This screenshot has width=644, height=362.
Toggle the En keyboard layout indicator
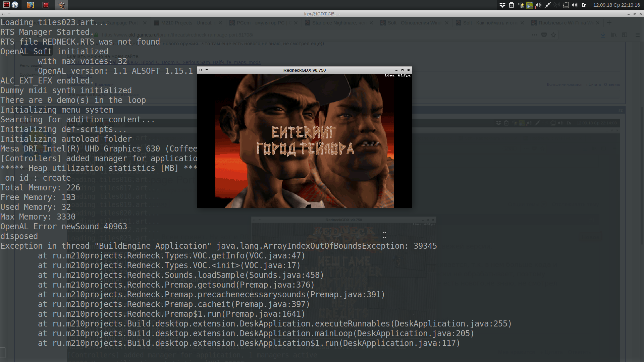tap(584, 5)
